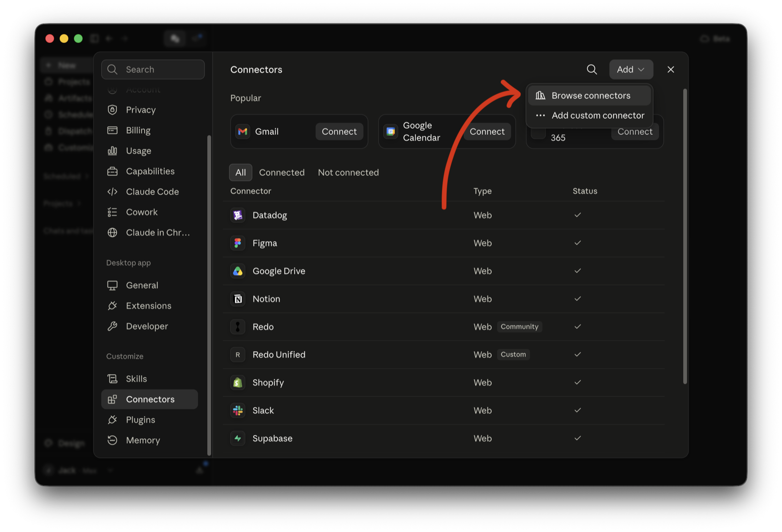The image size is (782, 532).
Task: Open Plugins settings
Action: (149, 420)
